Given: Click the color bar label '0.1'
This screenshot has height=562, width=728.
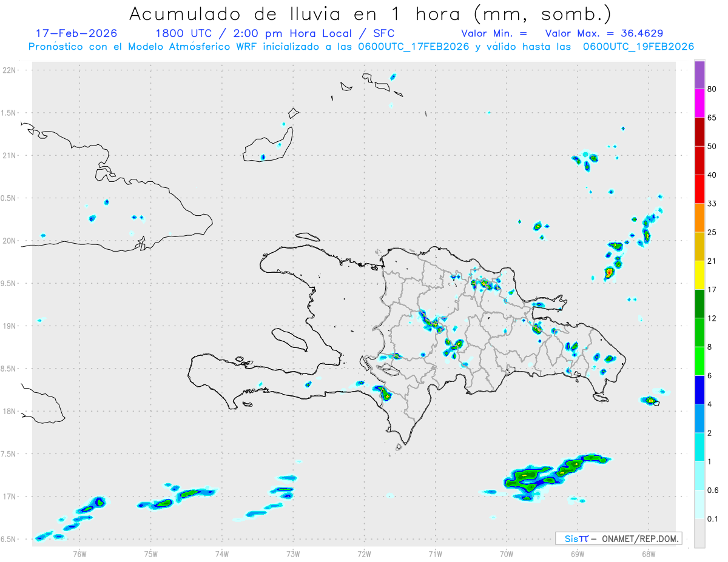Looking at the screenshot, I should [713, 518].
